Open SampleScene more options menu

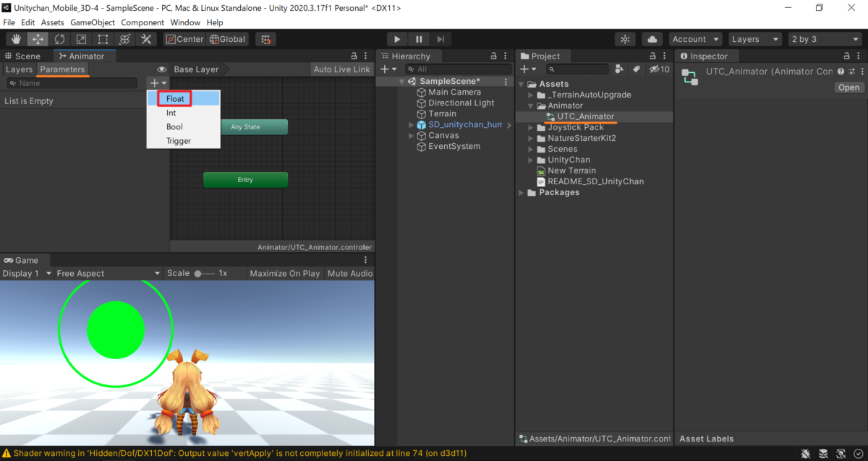pos(506,82)
